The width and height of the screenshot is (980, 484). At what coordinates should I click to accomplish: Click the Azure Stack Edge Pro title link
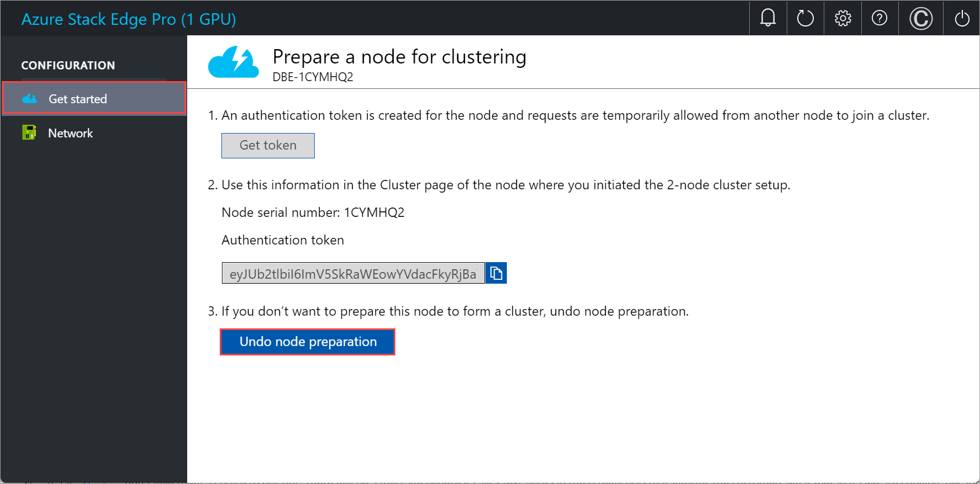click(x=129, y=19)
